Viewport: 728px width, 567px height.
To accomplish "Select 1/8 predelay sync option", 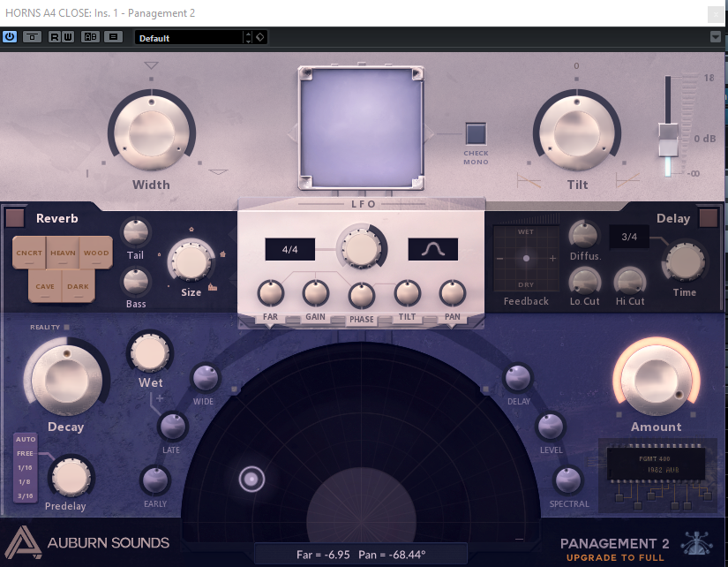I will pyautogui.click(x=25, y=481).
